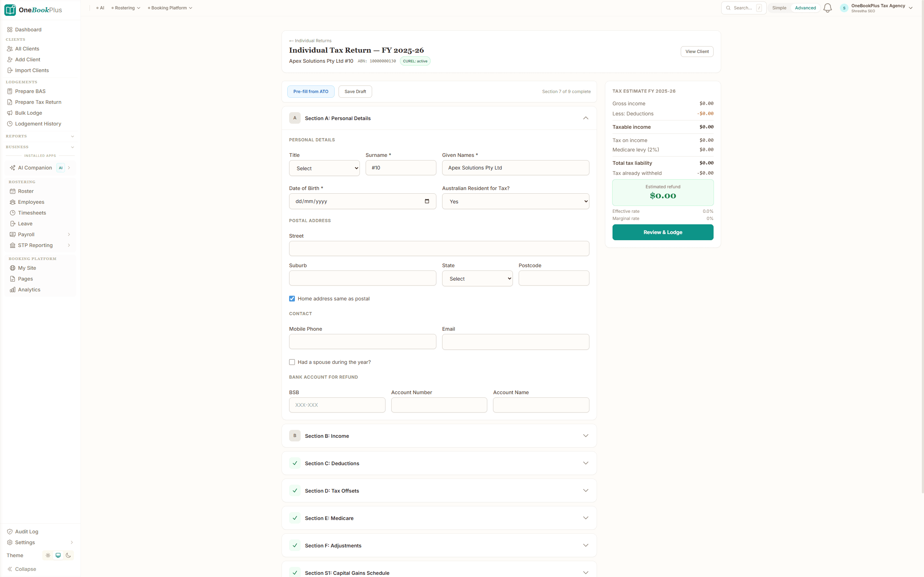The height and width of the screenshot is (577, 924).
Task: Open Analytics under Booking Platform
Action: click(x=29, y=289)
